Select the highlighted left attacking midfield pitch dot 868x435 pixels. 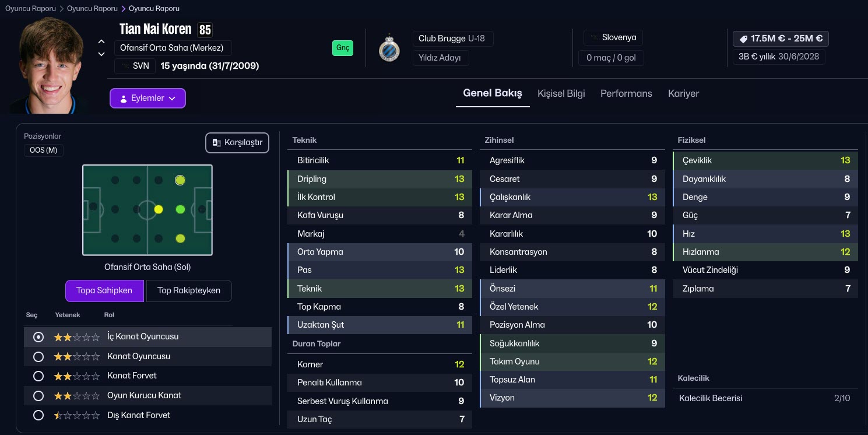tap(180, 180)
